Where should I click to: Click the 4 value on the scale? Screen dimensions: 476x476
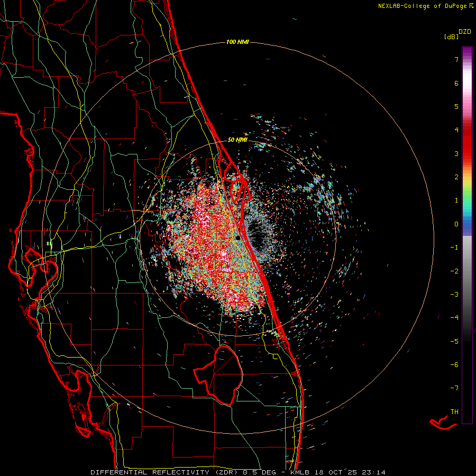pos(456,130)
